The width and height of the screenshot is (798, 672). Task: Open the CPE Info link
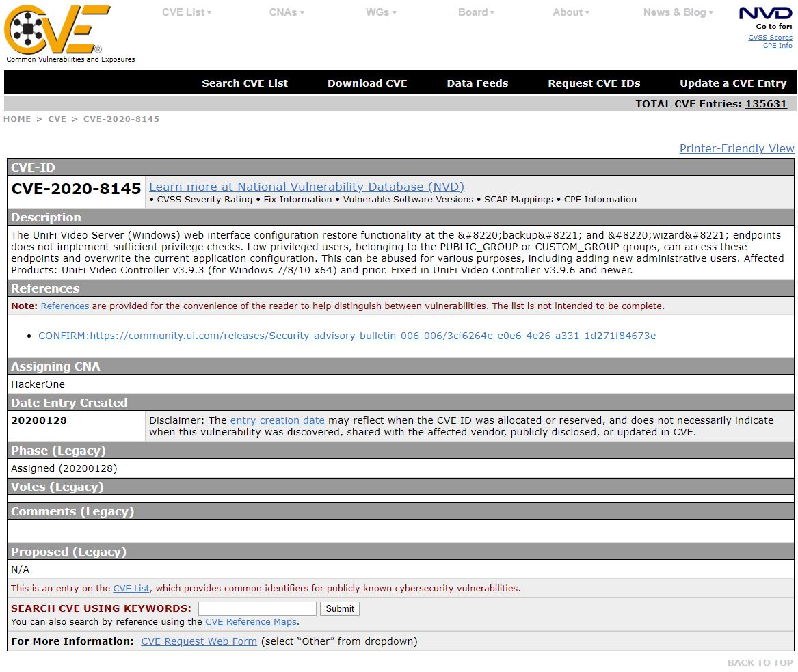coord(777,45)
